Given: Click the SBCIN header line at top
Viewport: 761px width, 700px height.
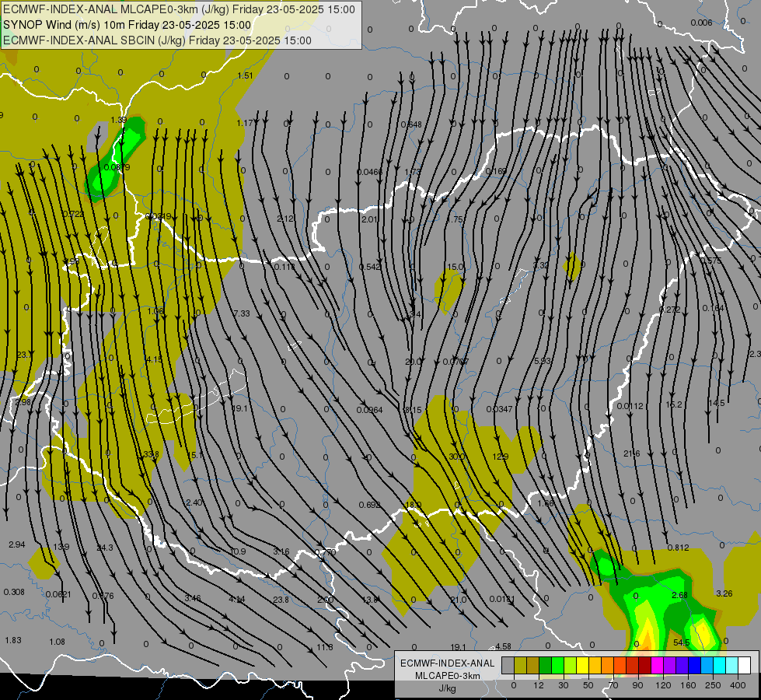Looking at the screenshot, I should point(157,40).
